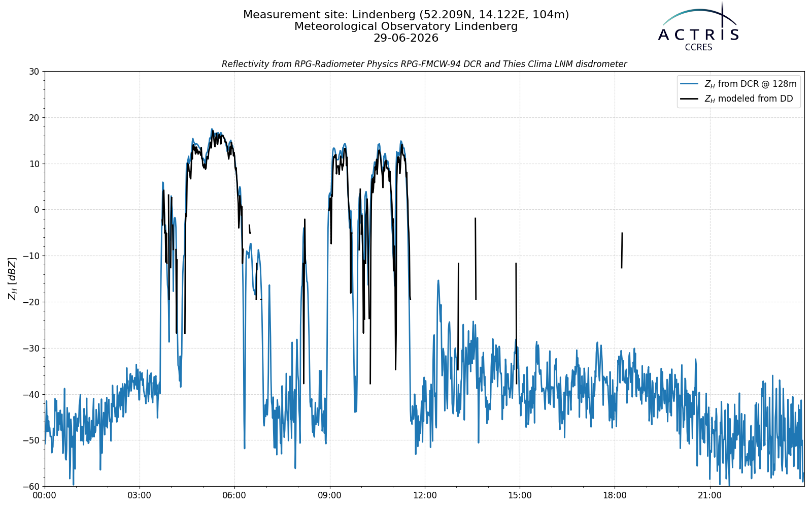
Task: Click the blue line sample in the legend
Action: pyautogui.click(x=690, y=84)
